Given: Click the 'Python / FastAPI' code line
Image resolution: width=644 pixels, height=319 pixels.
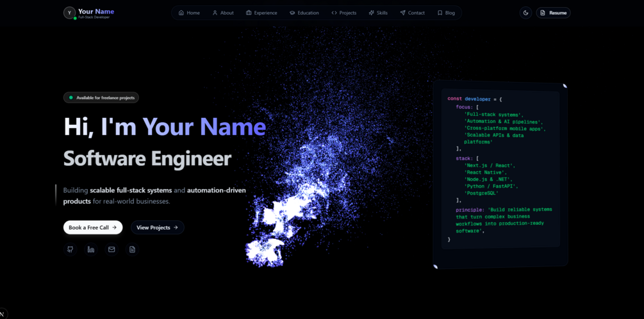Looking at the screenshot, I should (x=491, y=186).
